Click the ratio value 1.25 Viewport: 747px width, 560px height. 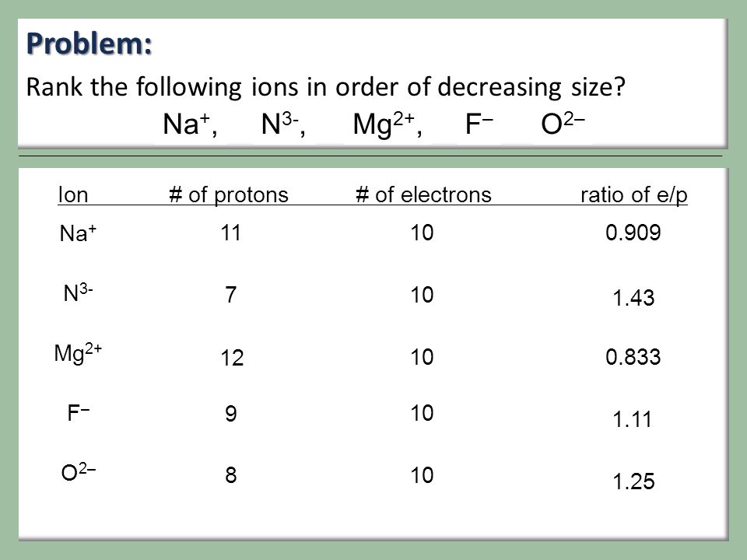(633, 481)
